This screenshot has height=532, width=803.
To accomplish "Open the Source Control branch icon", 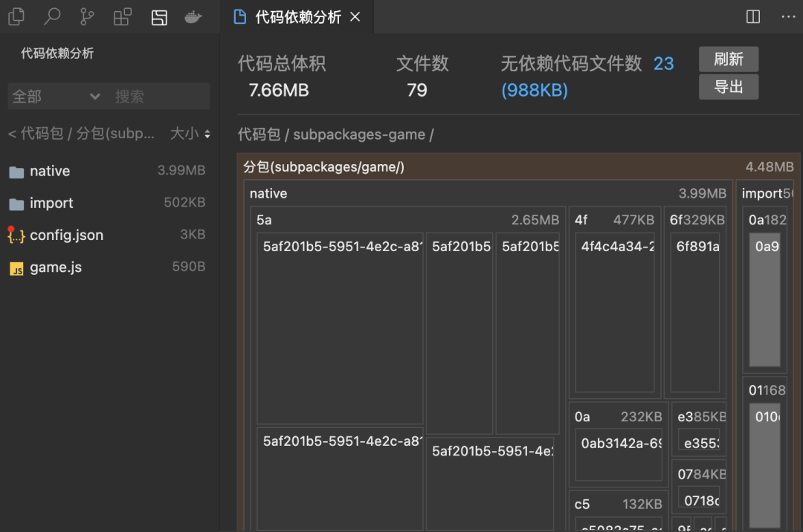I will click(86, 16).
